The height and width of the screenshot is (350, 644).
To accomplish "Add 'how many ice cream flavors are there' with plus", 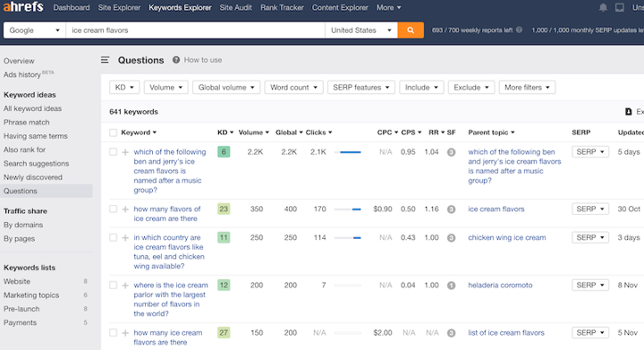I will tap(125, 333).
